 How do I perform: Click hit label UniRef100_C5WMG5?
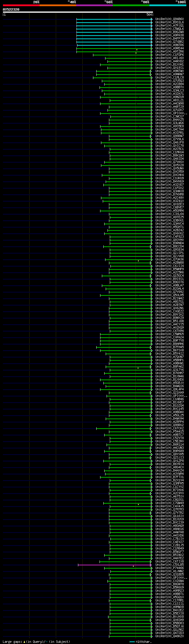[x=170, y=334]
